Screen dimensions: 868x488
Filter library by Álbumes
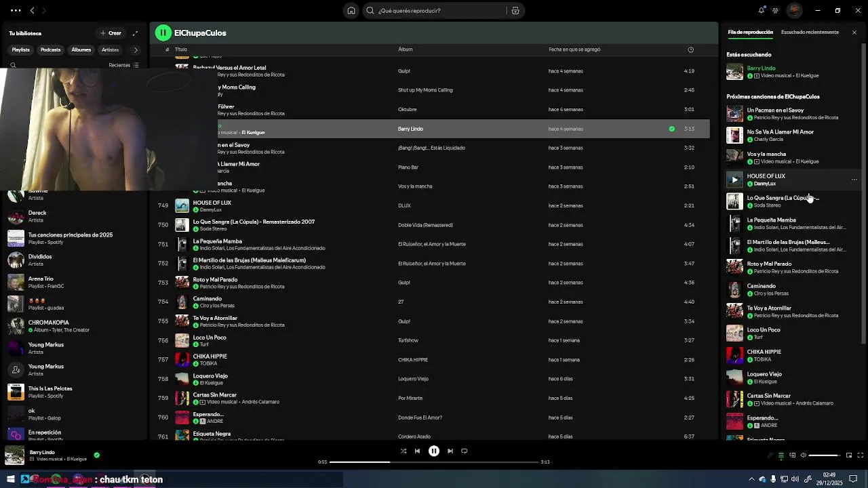pos(81,49)
